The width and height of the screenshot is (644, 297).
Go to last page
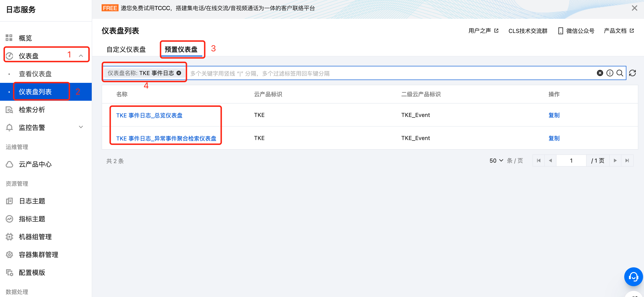click(627, 161)
